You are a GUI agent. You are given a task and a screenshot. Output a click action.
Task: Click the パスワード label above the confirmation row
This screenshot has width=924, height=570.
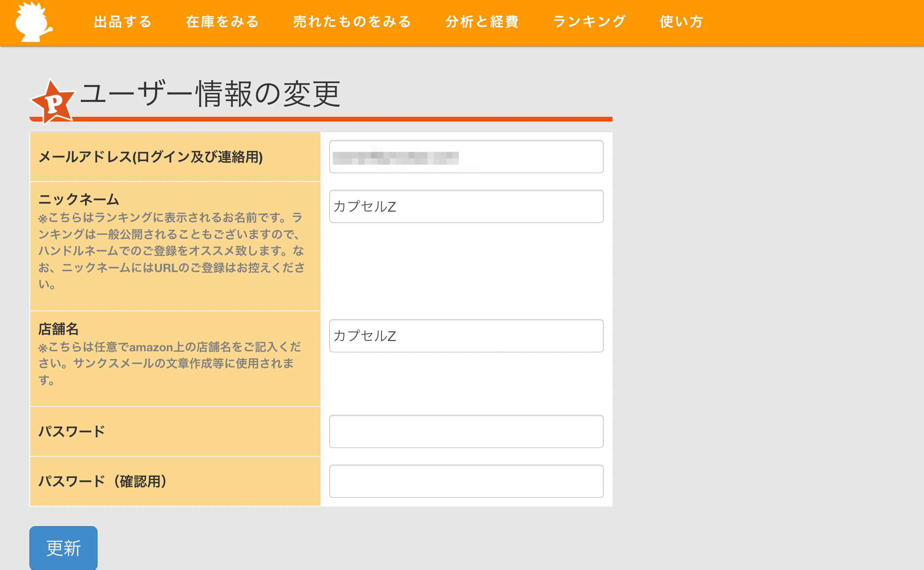pyautogui.click(x=72, y=431)
